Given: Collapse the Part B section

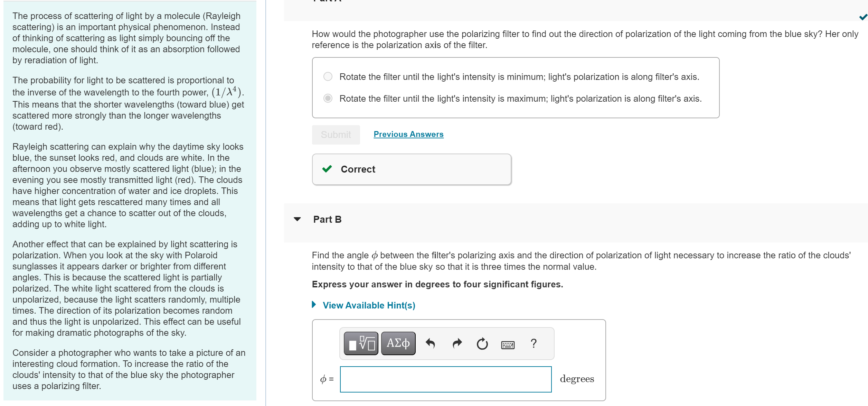Looking at the screenshot, I should click(297, 219).
